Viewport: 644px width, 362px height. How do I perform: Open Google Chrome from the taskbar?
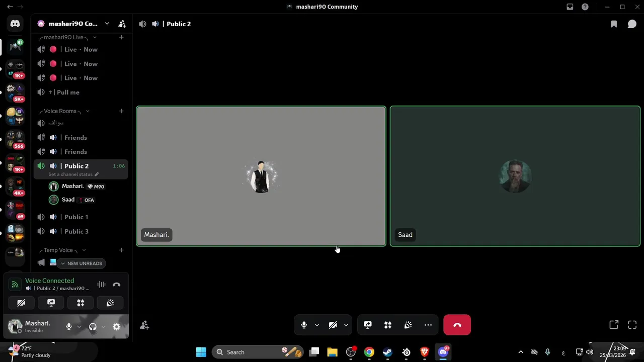coord(369,352)
